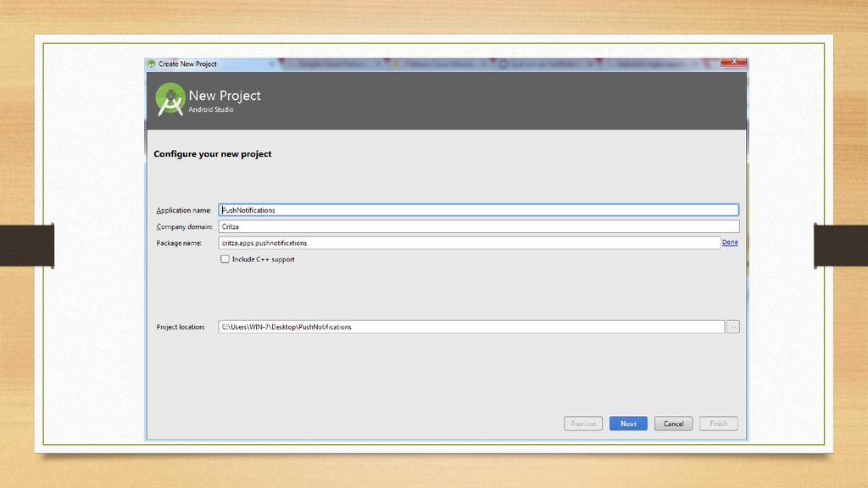Click the "Project location:" label

tap(181, 327)
